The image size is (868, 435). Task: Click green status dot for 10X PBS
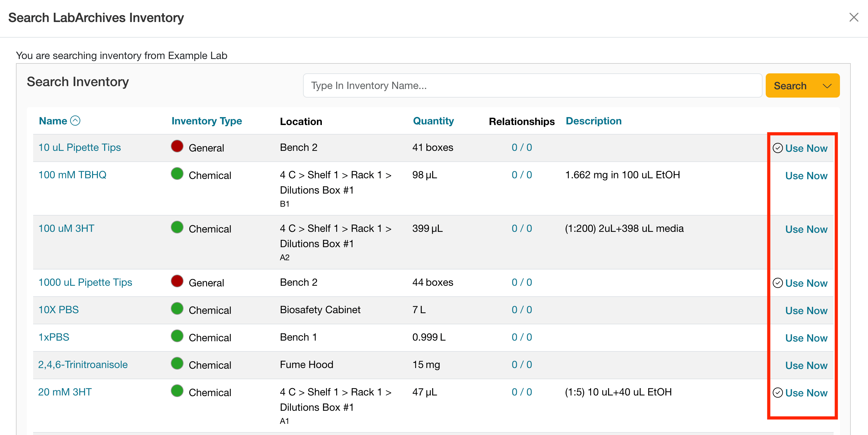177,308
